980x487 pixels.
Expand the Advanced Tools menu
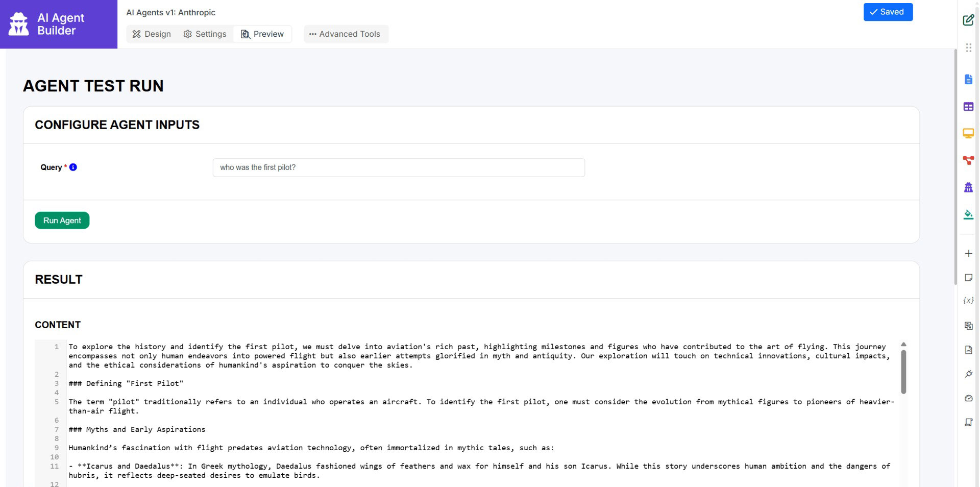point(346,34)
